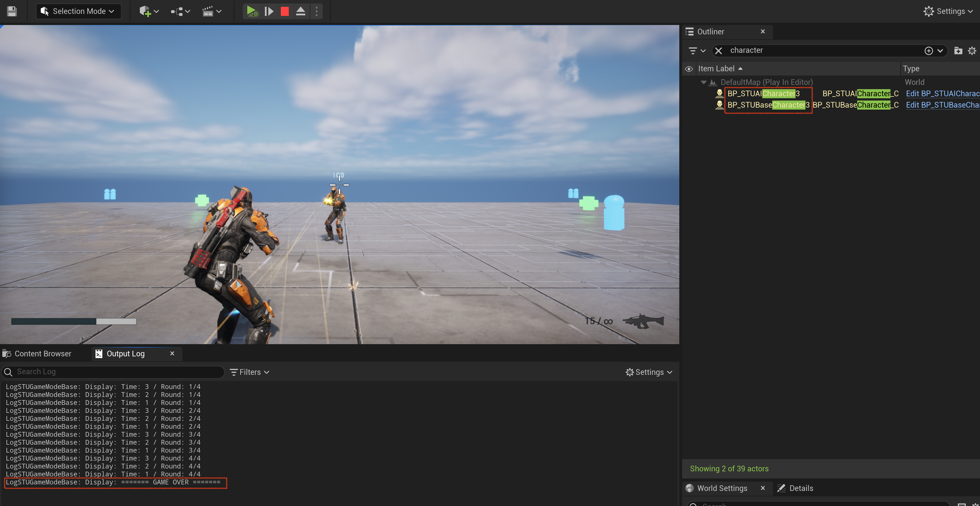Clear the Outliner search text with the X

point(718,51)
